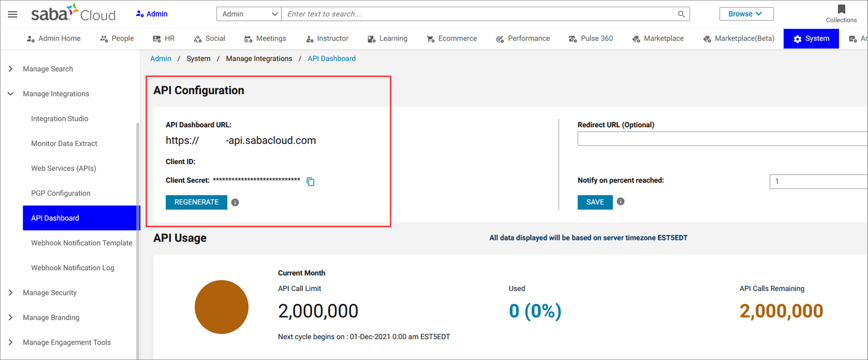Click the Social tab icon
The image size is (868, 360).
click(197, 39)
